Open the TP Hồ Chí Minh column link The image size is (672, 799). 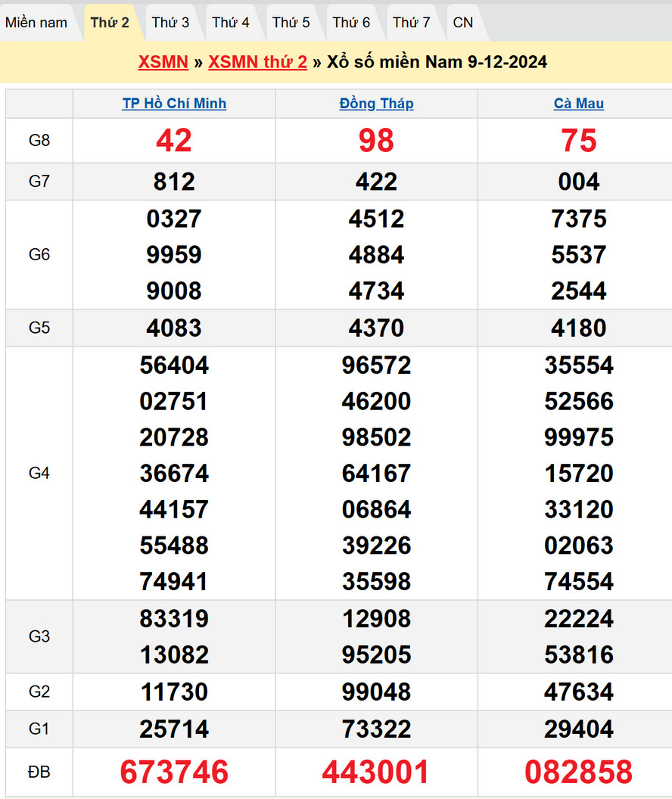[x=174, y=104]
